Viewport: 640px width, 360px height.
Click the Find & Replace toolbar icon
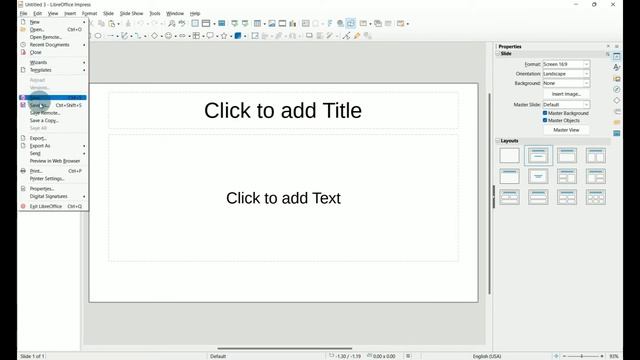tap(172, 24)
